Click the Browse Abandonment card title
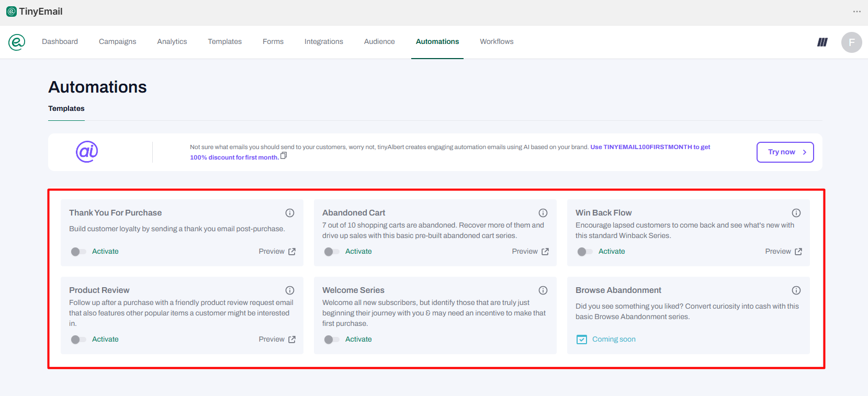Image resolution: width=868 pixels, height=396 pixels. click(x=618, y=290)
